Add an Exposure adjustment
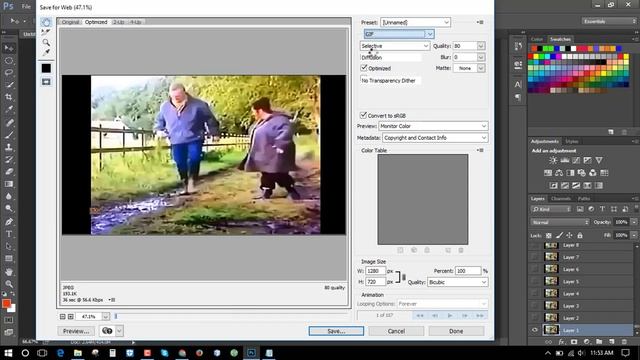Viewport: 640px width, 360px height. (x=587, y=160)
